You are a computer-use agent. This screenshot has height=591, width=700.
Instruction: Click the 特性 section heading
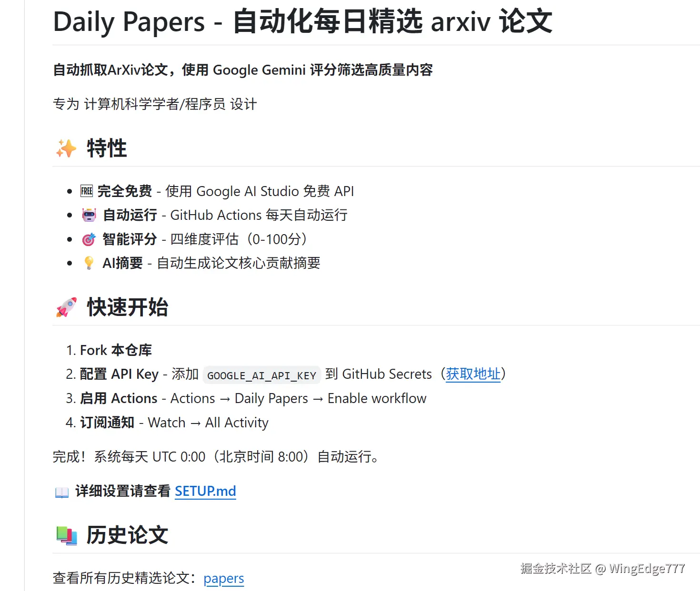(107, 148)
